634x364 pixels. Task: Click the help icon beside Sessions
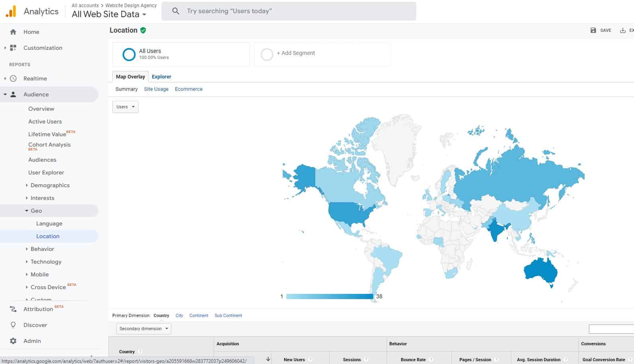tap(366, 360)
